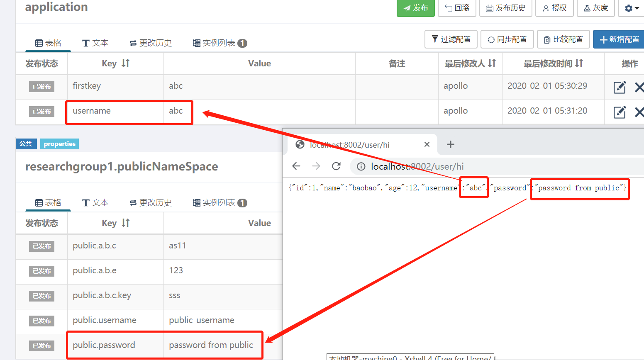Sort by 最后修改人 column icon
The image size is (644, 360).
coord(492,63)
